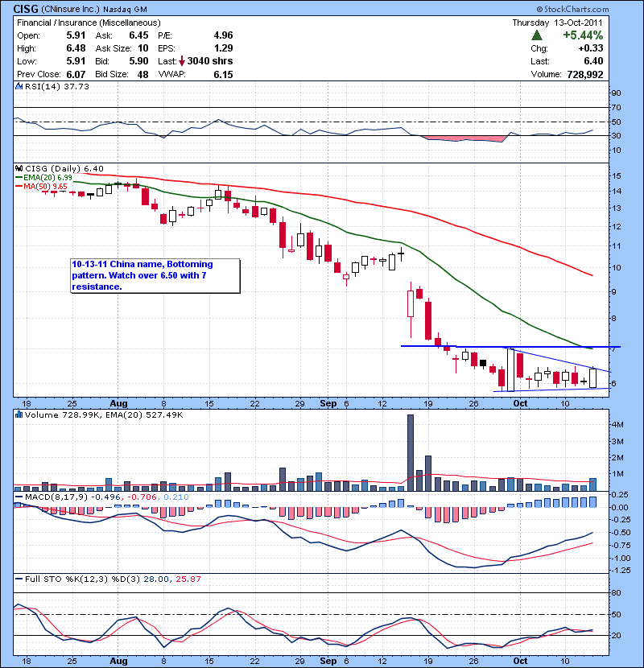Click the blue annotation note about Bottoming pattern
644x668 pixels.
pyautogui.click(x=155, y=275)
